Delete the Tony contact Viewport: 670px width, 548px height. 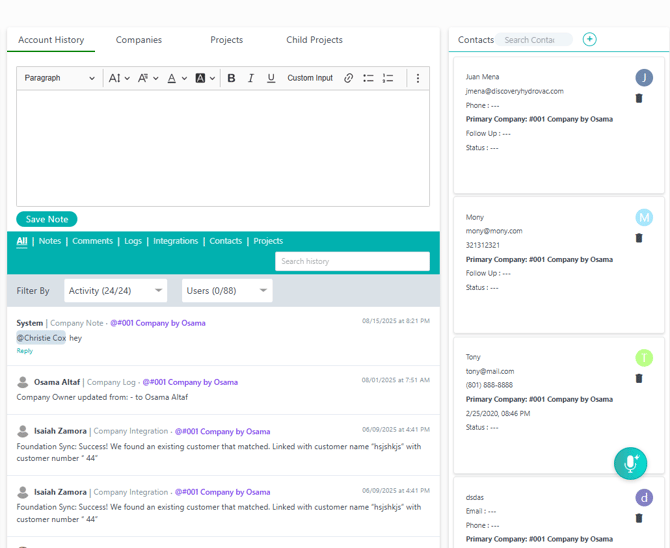(639, 378)
